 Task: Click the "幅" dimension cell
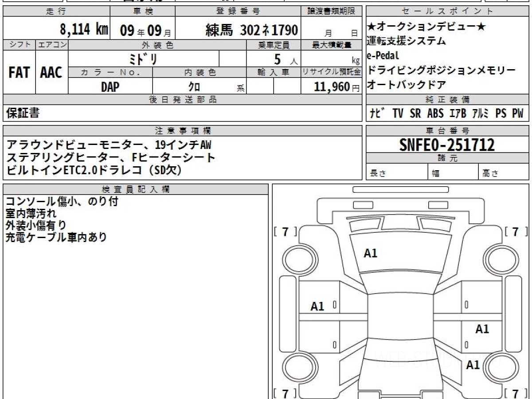click(x=453, y=172)
